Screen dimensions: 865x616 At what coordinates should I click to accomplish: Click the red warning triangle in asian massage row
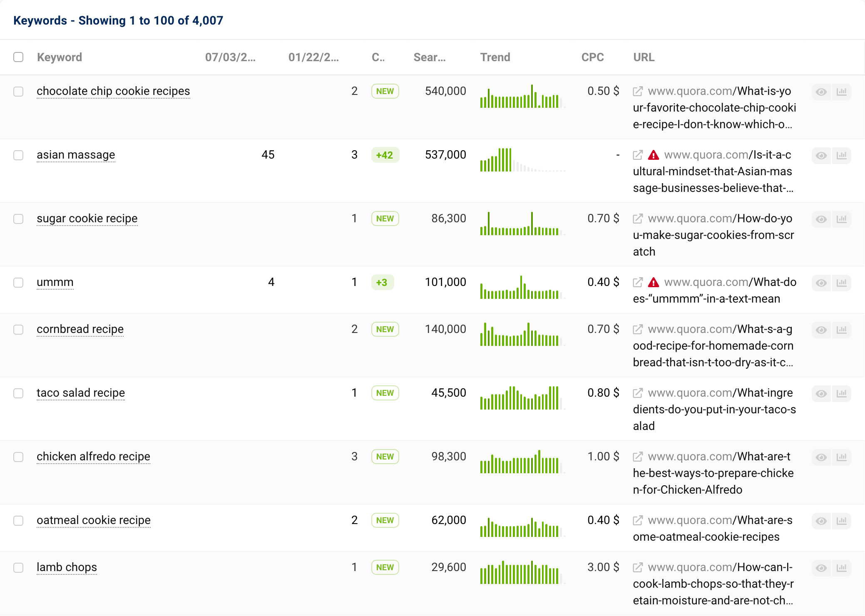pyautogui.click(x=654, y=155)
